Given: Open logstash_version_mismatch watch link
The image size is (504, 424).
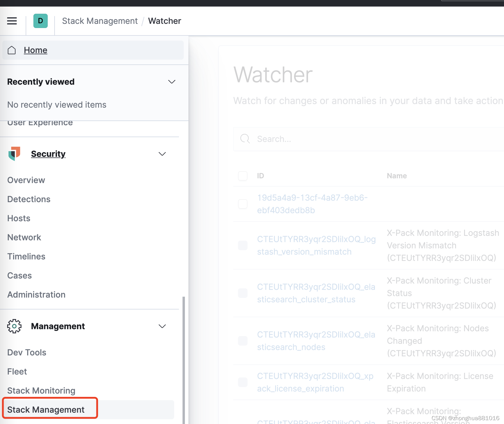Looking at the screenshot, I should (316, 245).
